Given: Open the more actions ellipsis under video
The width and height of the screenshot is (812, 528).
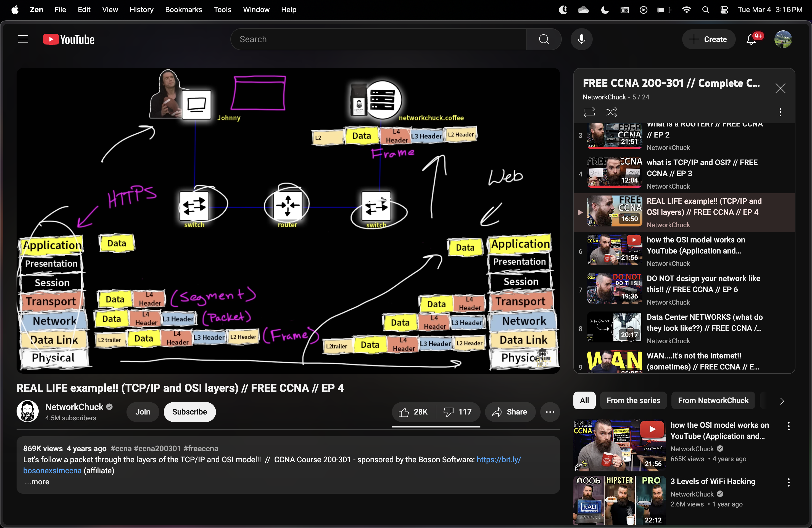Looking at the screenshot, I should point(550,412).
